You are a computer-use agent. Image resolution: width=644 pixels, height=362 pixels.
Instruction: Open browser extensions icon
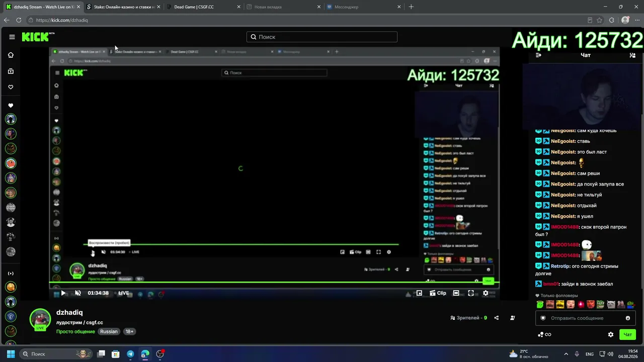[x=612, y=20]
